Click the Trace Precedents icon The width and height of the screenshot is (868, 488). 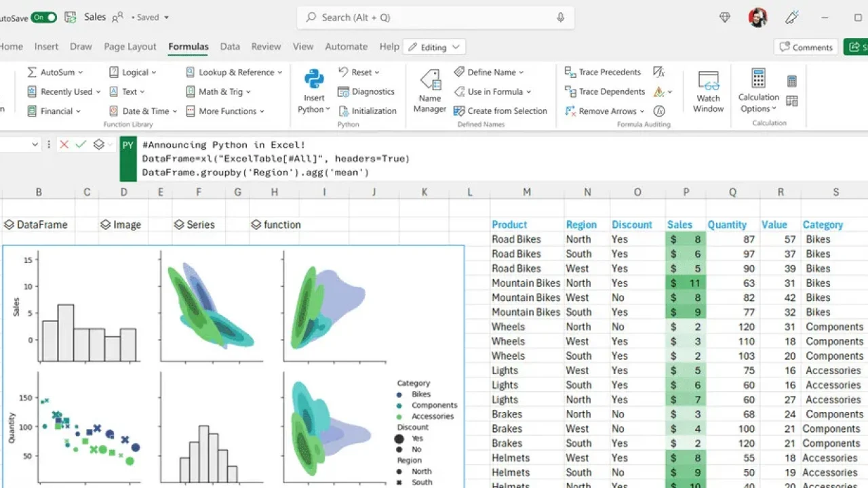pyautogui.click(x=570, y=72)
